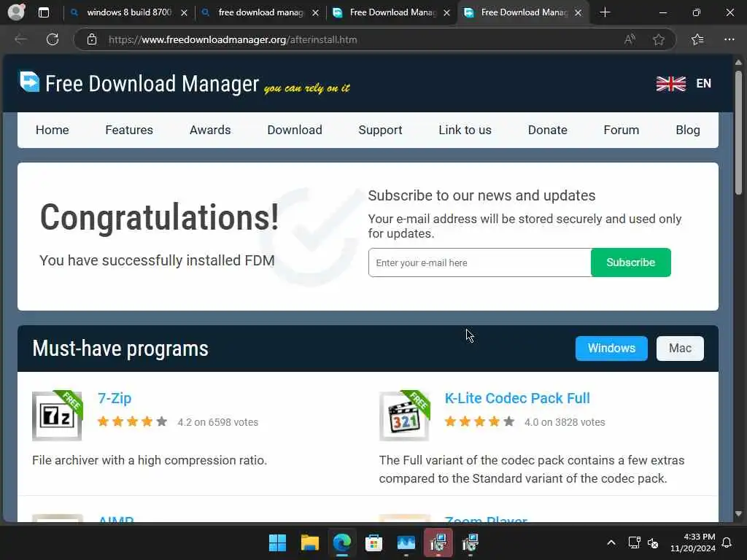Viewport: 747px width, 560px height.
Task: Open the Forum menu item
Action: 622,130
